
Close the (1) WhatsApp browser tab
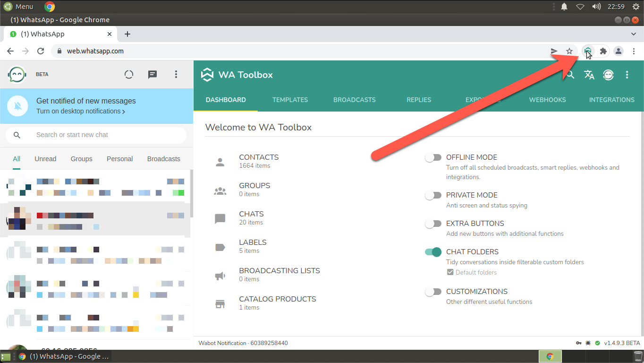click(x=110, y=34)
